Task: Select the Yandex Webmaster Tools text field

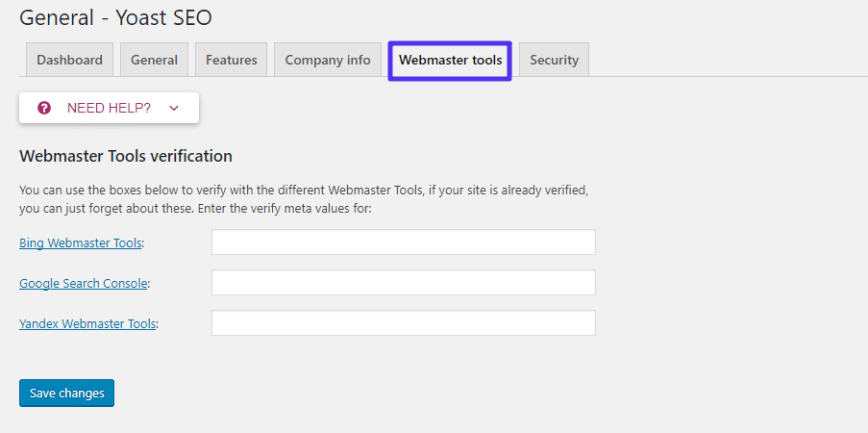Action: click(x=404, y=323)
